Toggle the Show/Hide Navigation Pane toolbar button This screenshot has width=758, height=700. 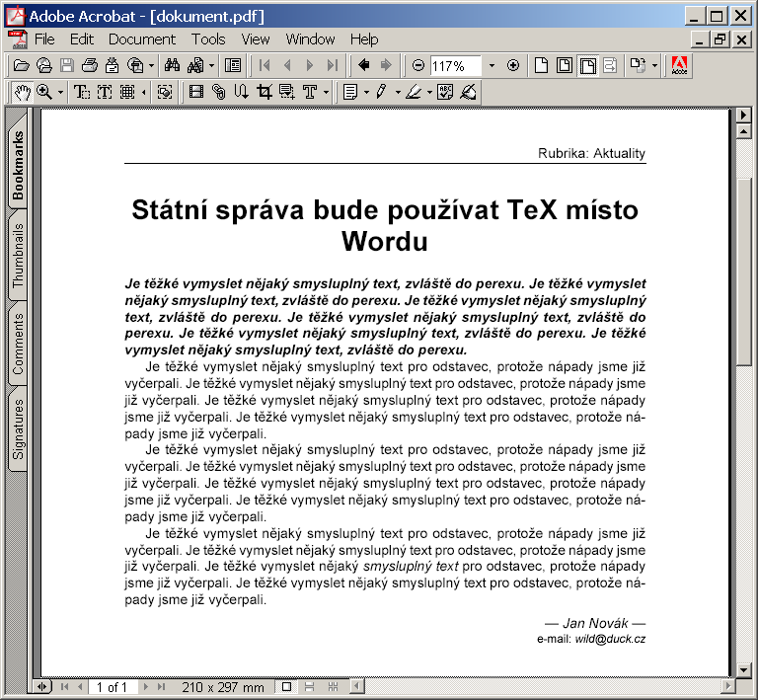(233, 65)
